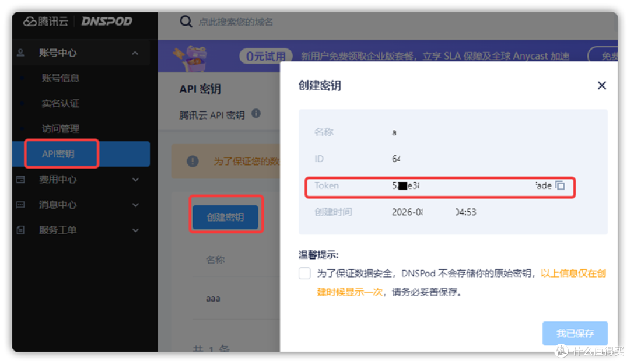Click the 免费 button in the promo banner
Screen dimensions: 630x364
coord(604,56)
